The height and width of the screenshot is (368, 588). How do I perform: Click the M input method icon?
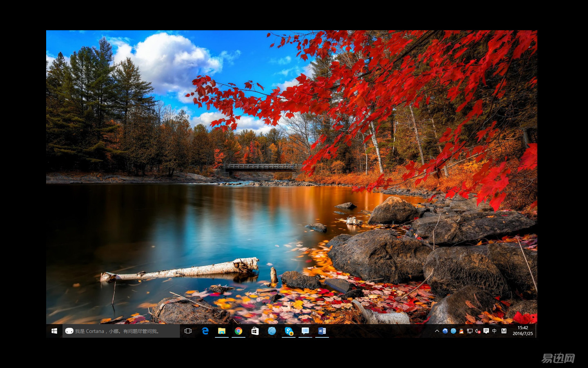click(x=504, y=331)
